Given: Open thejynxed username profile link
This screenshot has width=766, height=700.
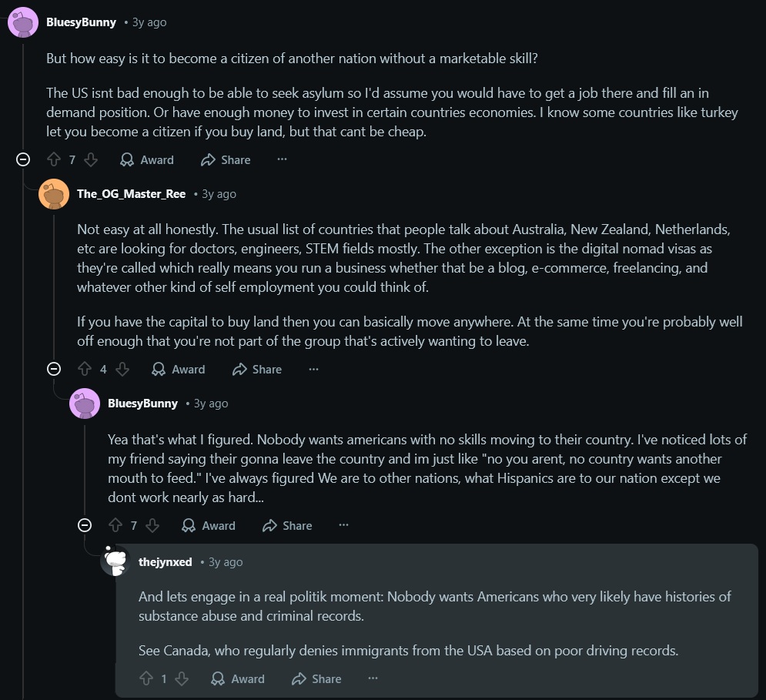Looking at the screenshot, I should pos(165,562).
